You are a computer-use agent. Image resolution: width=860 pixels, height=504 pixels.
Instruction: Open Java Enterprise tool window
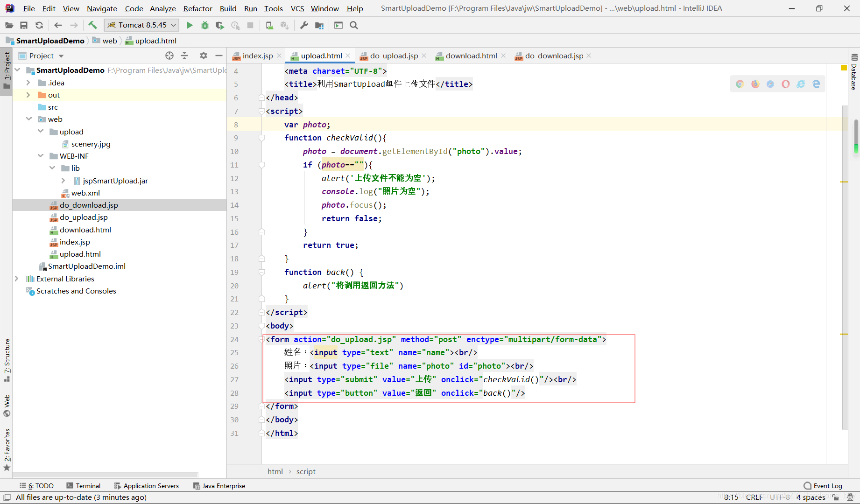(219, 486)
